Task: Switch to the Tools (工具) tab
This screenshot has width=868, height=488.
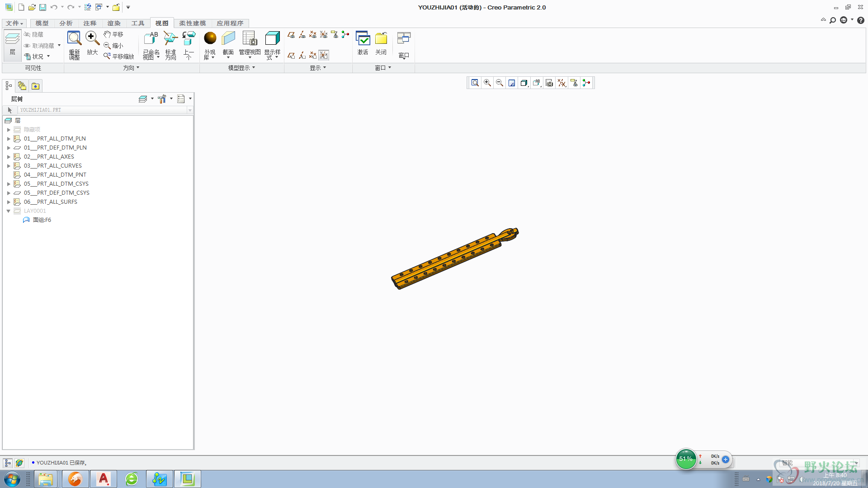Action: (137, 23)
